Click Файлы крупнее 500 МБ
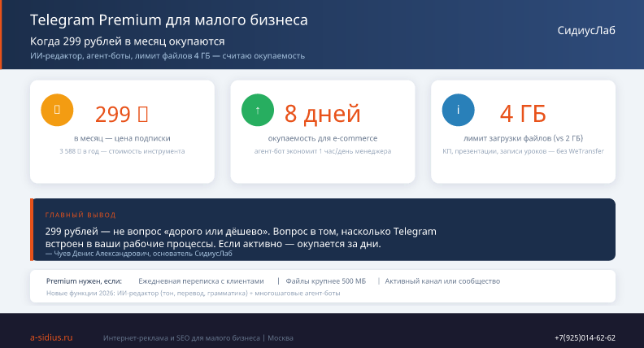 pos(326,281)
